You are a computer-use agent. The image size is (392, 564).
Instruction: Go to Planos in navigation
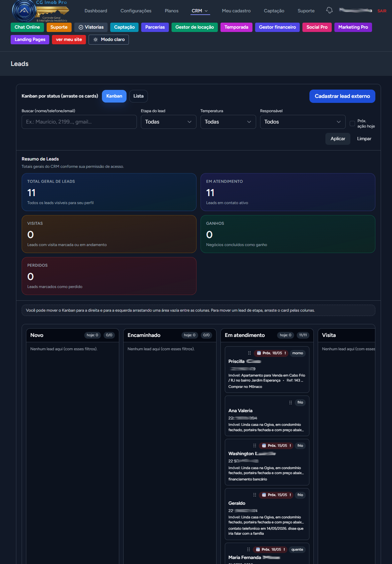(x=172, y=11)
